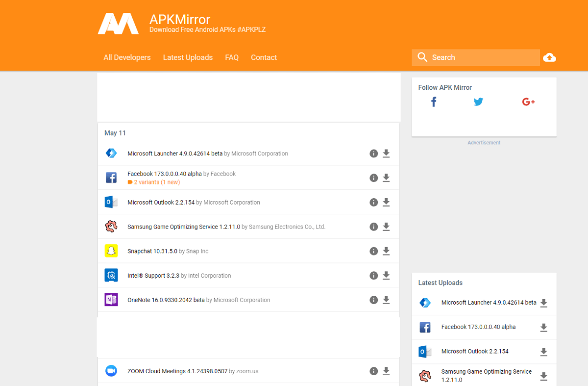Download Microsoft Launcher beta from the main list
The image size is (588, 386).
[386, 154]
